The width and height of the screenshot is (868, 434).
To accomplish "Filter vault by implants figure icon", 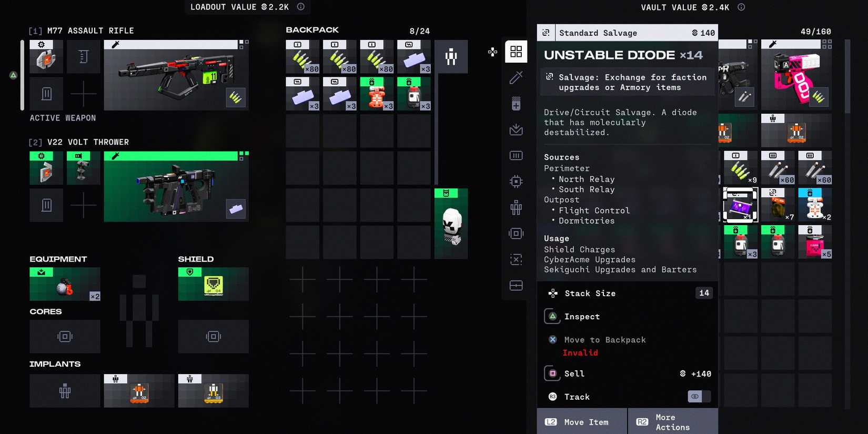I will tap(516, 208).
